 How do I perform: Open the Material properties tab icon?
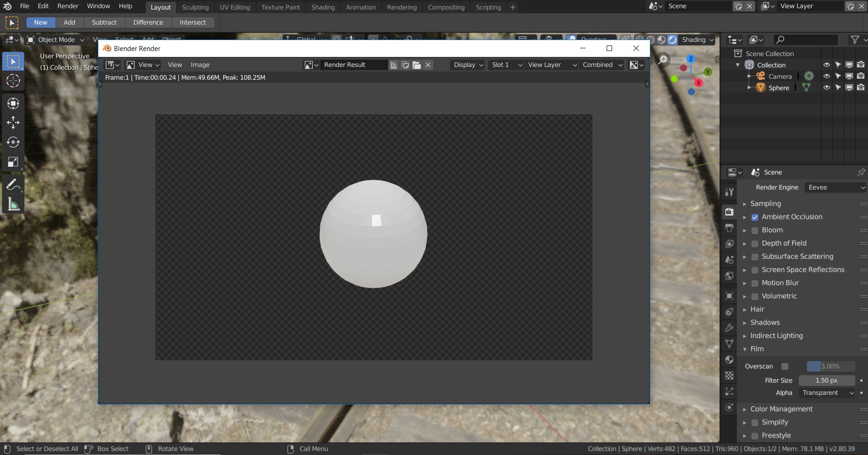(730, 360)
